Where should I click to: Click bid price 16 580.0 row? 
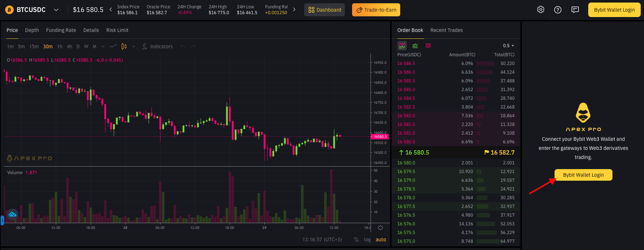click(456, 163)
